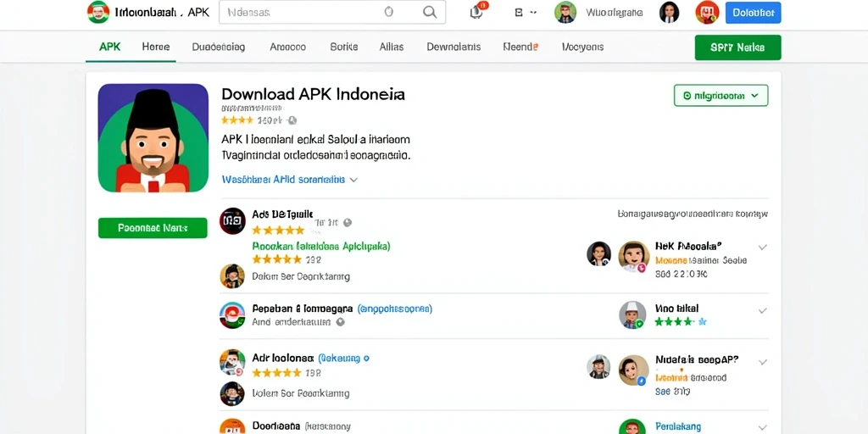Select the APK tab
The height and width of the screenshot is (434, 868).
point(109,47)
